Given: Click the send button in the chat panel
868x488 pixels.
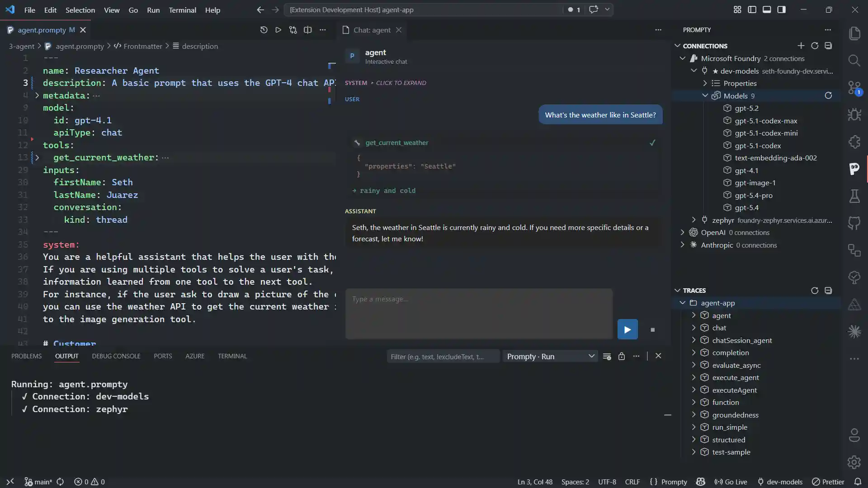Looking at the screenshot, I should (627, 329).
